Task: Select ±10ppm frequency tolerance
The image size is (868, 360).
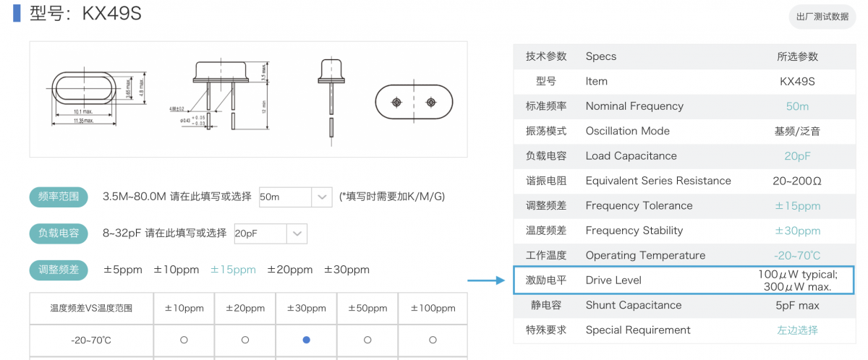Action: (176, 270)
